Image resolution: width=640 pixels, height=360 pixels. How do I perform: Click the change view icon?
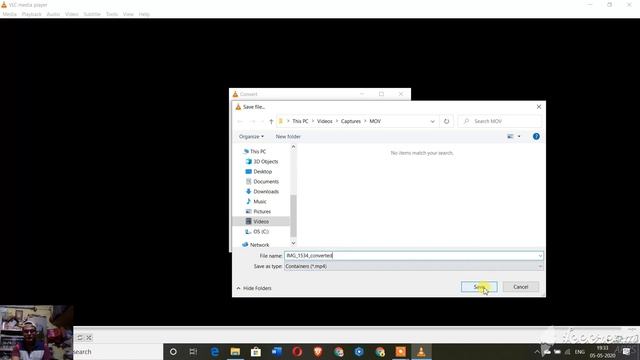click(510, 136)
